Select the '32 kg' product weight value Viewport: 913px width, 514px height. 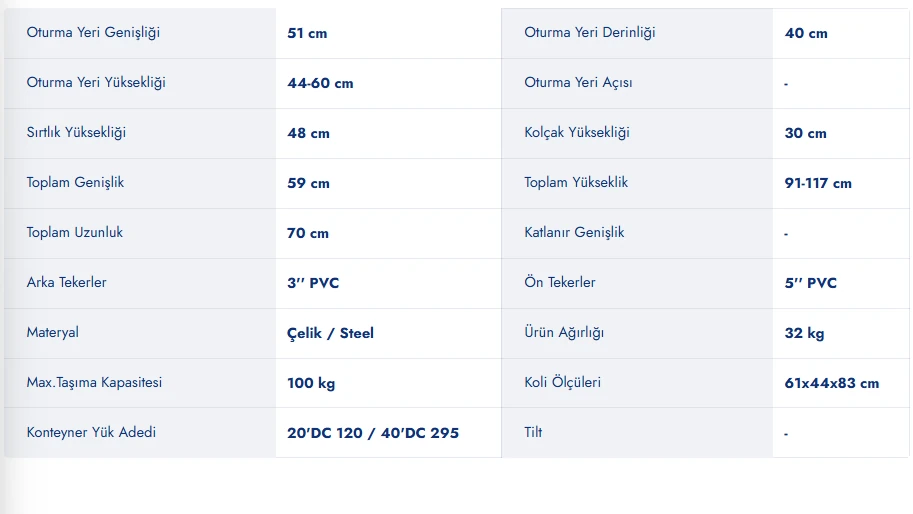coord(805,333)
